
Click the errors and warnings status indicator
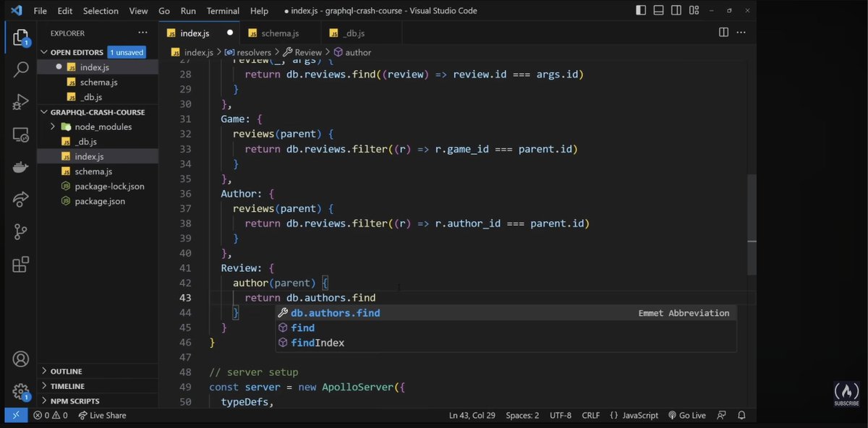(x=51, y=415)
